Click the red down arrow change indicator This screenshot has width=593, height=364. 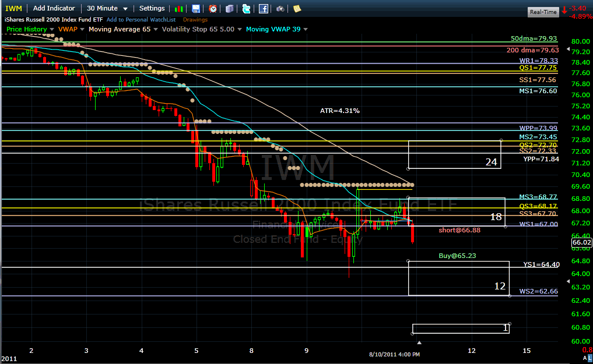click(564, 10)
